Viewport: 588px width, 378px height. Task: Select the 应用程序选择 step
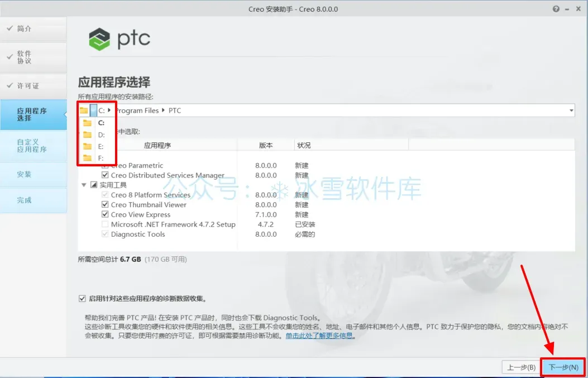point(34,114)
